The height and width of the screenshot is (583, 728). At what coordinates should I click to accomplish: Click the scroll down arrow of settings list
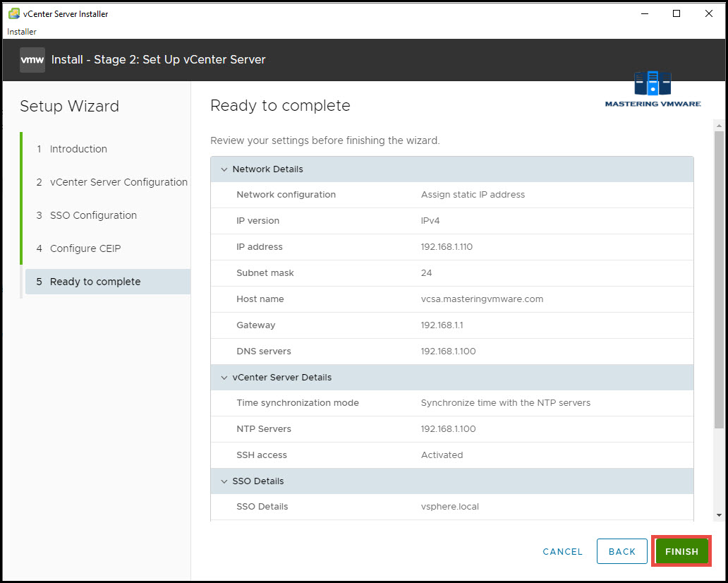point(719,515)
